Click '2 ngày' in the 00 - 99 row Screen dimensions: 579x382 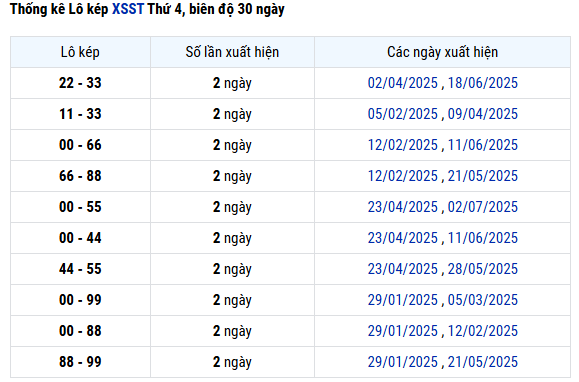232,300
